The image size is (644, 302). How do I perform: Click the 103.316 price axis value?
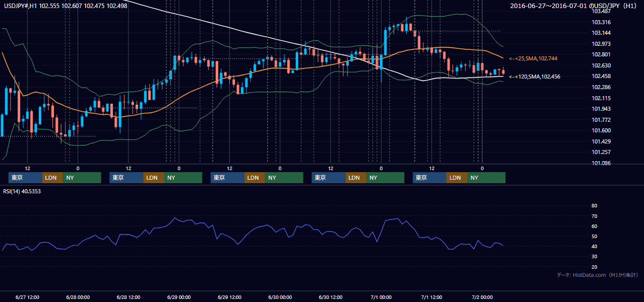601,22
